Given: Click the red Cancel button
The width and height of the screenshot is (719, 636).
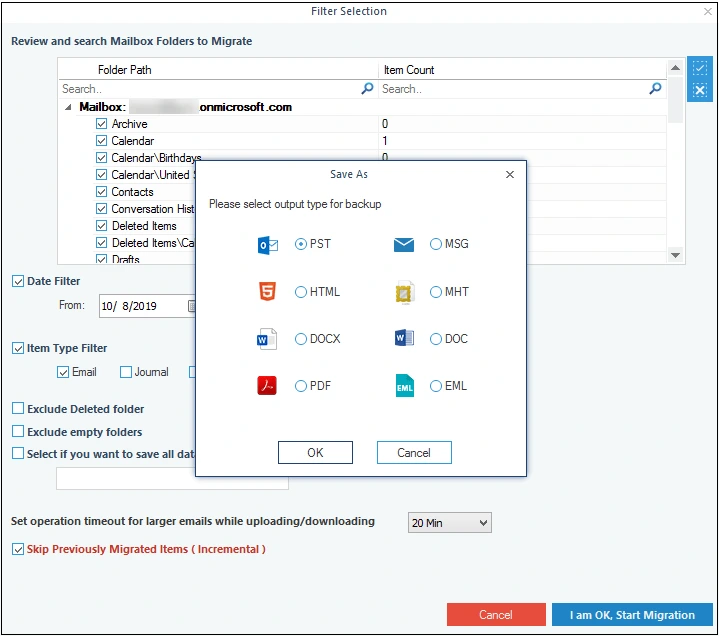Looking at the screenshot, I should [496, 614].
